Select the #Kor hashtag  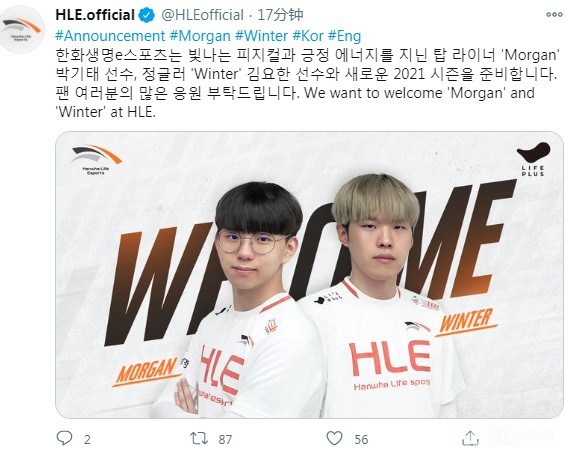point(308,36)
